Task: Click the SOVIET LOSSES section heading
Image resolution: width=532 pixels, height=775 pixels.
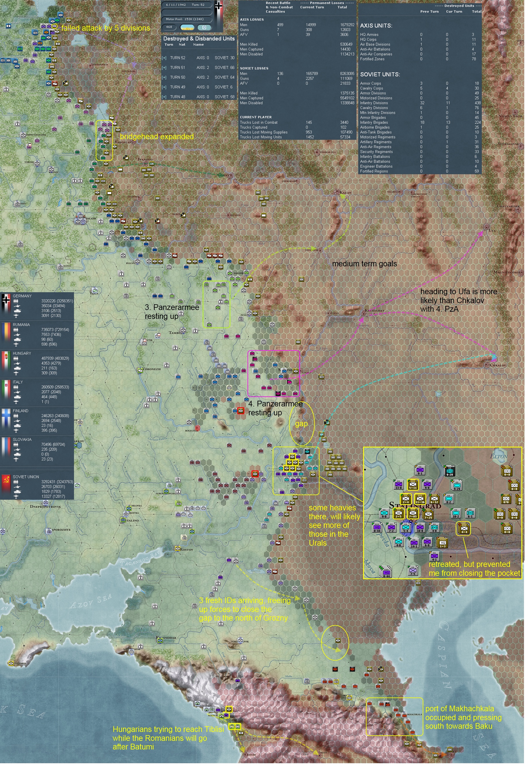Action: tap(254, 68)
